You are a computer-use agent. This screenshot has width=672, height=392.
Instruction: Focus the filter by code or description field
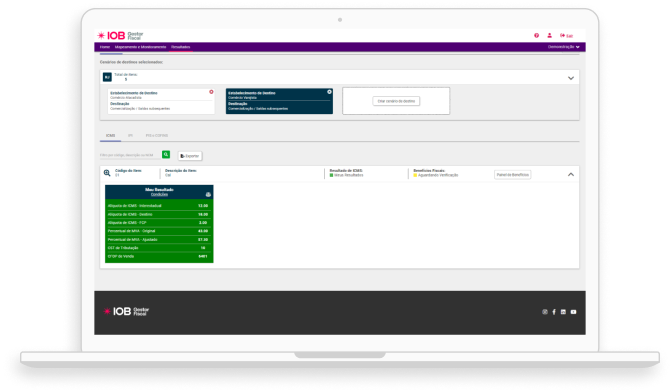click(x=130, y=155)
